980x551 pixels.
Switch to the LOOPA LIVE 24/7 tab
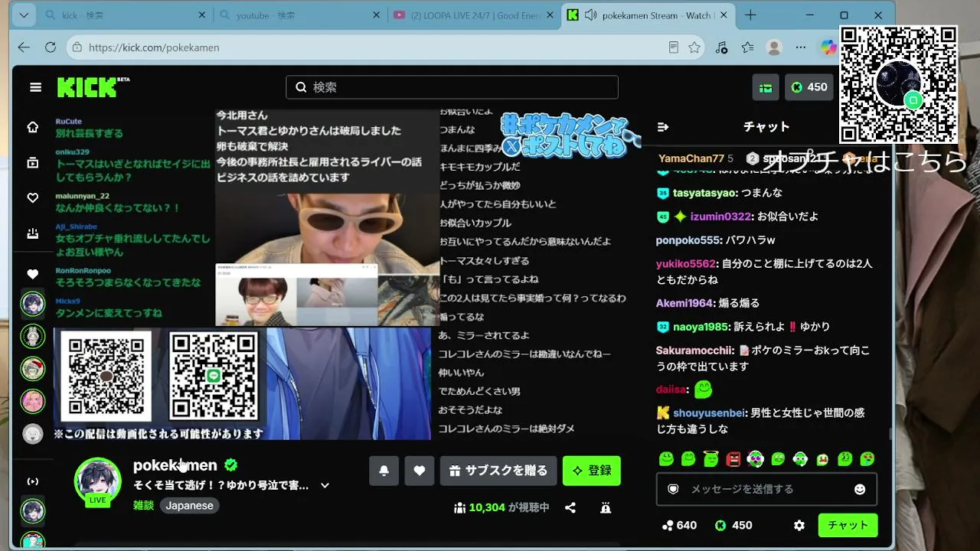[x=475, y=15]
